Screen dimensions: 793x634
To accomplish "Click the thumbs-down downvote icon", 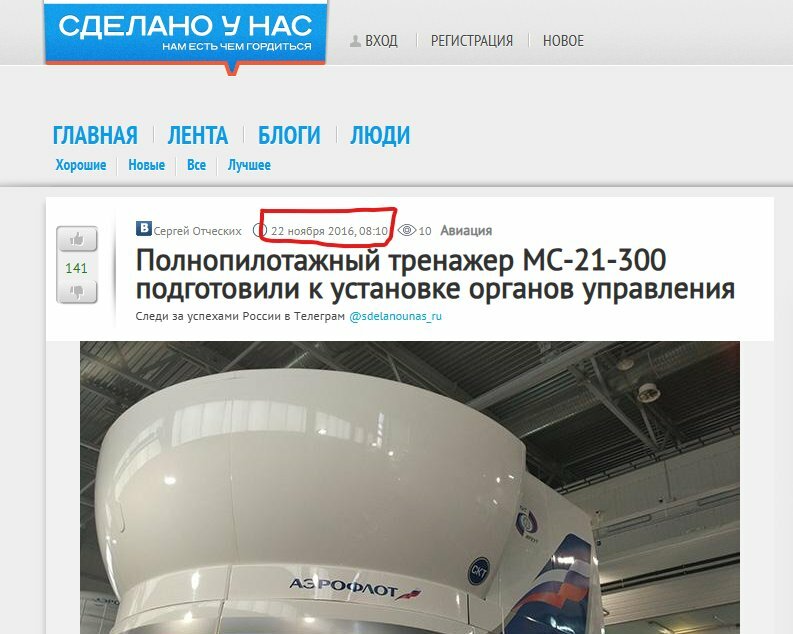I will point(77,292).
